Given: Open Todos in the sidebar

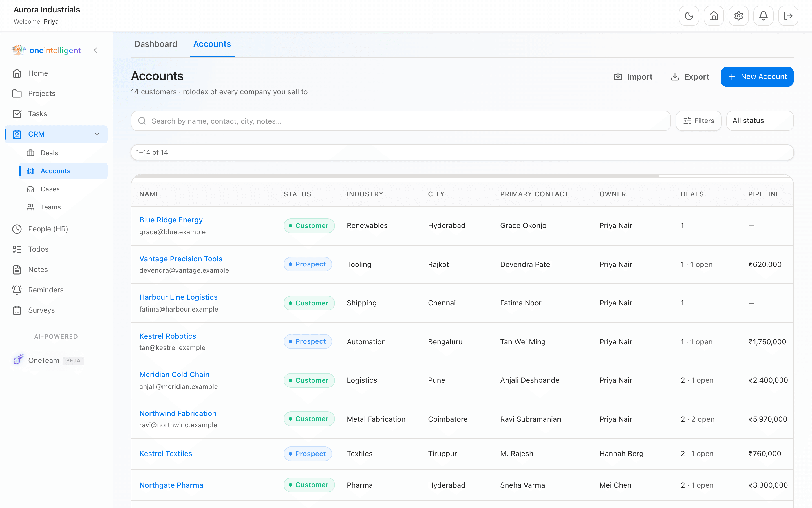Looking at the screenshot, I should point(56,249).
